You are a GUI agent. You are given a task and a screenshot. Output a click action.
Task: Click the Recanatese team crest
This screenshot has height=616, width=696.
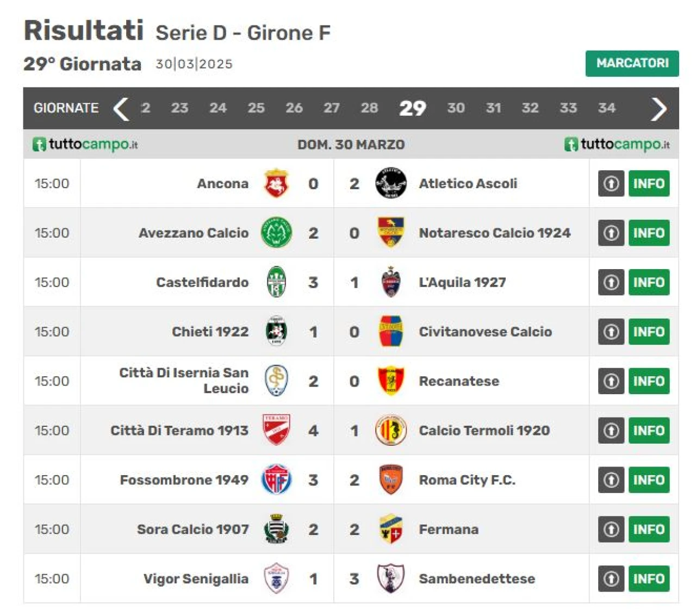pyautogui.click(x=390, y=381)
